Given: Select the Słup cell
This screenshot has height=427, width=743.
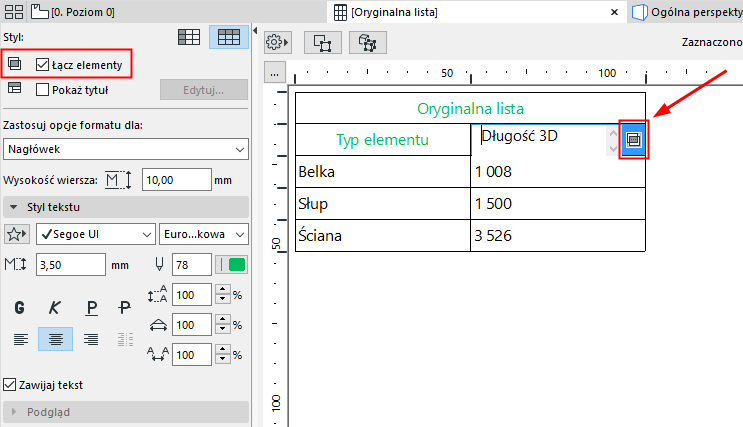Looking at the screenshot, I should point(382,204).
